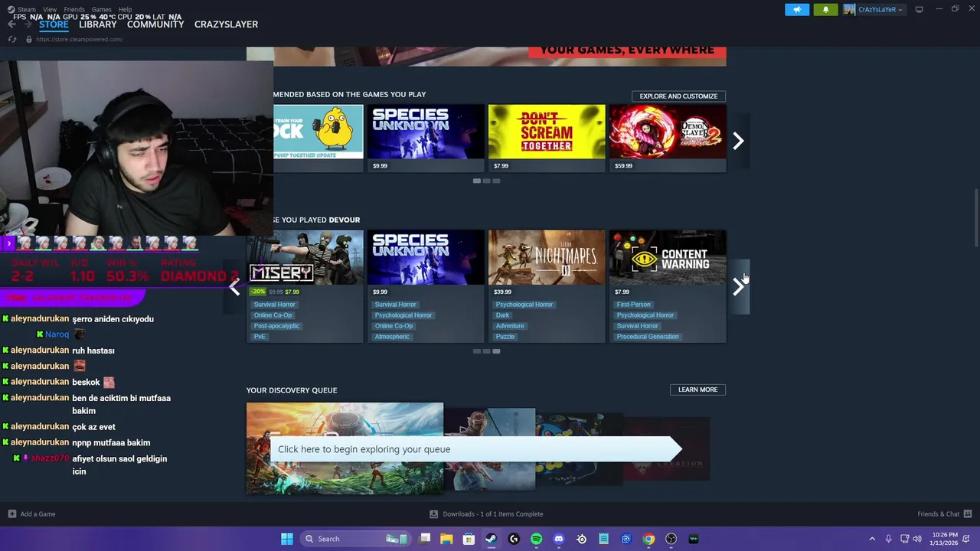Expand the system tray hidden icons chevron

(871, 539)
